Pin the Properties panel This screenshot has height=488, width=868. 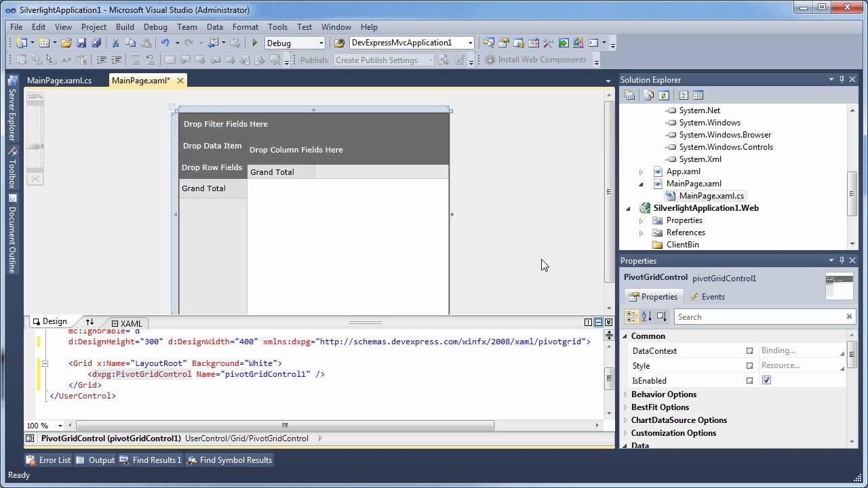coord(842,260)
